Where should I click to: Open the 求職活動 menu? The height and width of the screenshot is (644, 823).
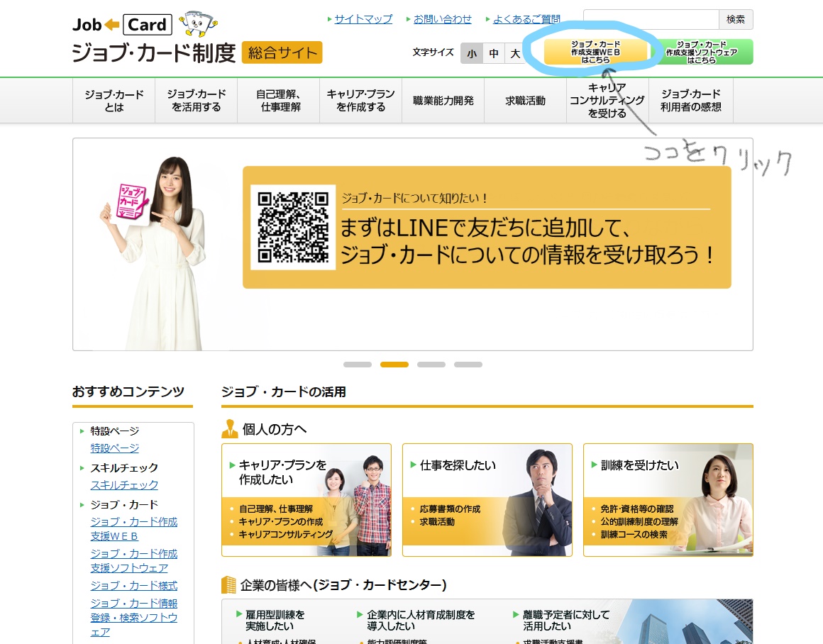point(526,101)
